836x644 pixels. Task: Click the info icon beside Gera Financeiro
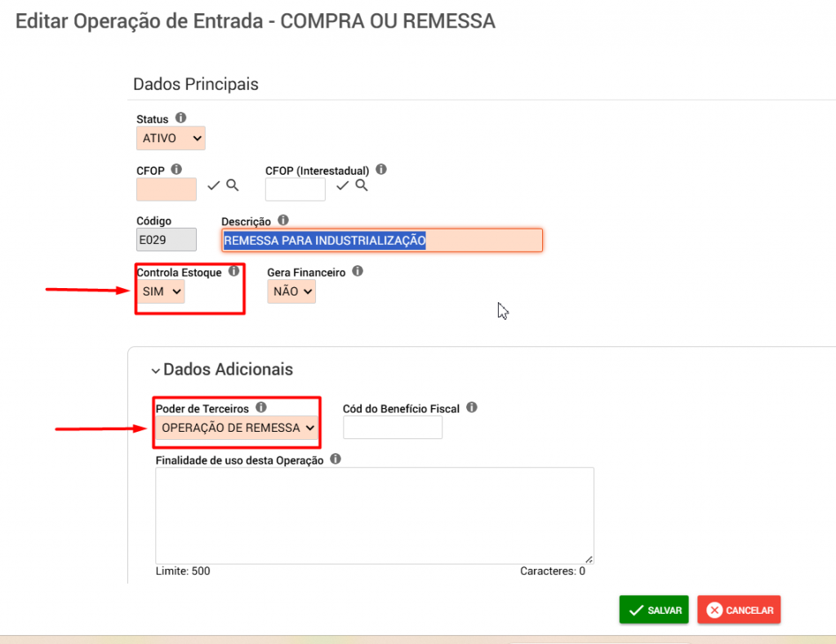[x=358, y=271]
